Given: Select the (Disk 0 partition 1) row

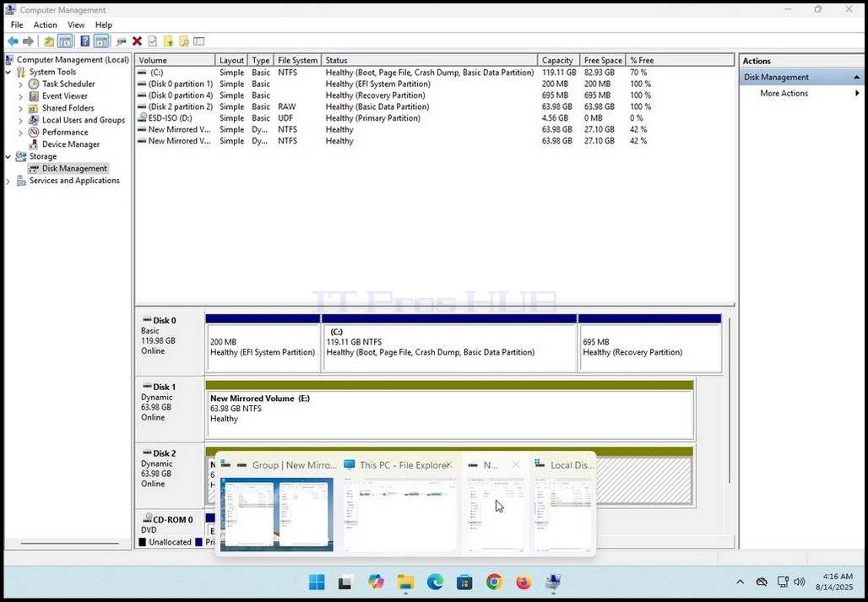Looking at the screenshot, I should (435, 84).
